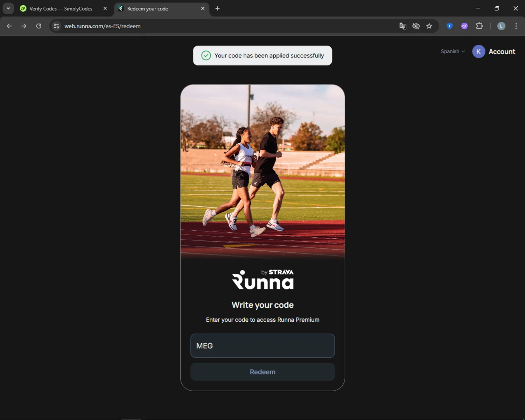Click the Write your code heading

(x=262, y=305)
